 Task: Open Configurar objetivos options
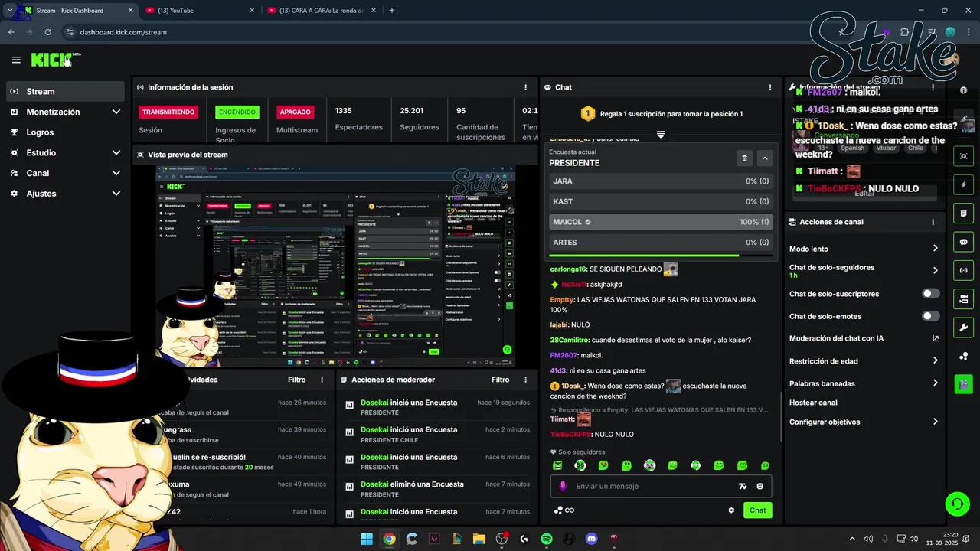coord(864,422)
